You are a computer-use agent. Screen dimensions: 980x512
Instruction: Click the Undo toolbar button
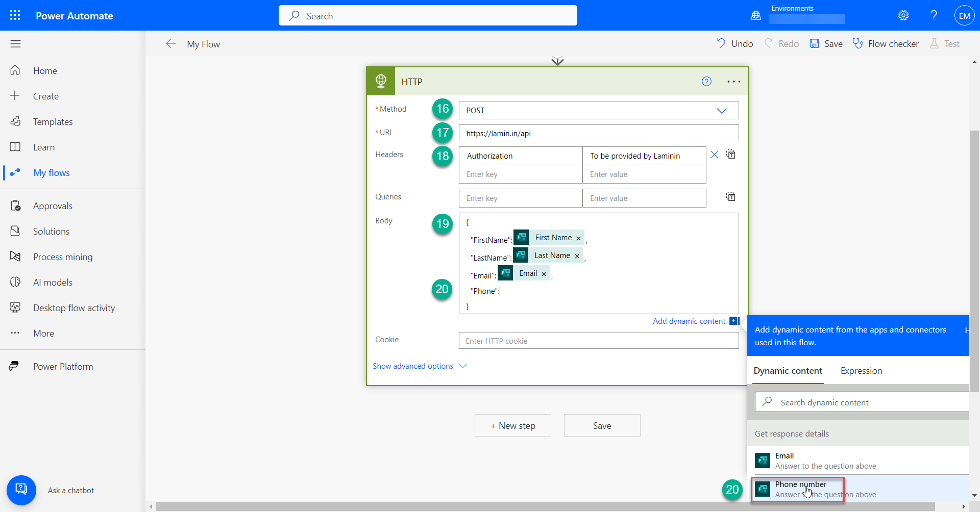[734, 44]
